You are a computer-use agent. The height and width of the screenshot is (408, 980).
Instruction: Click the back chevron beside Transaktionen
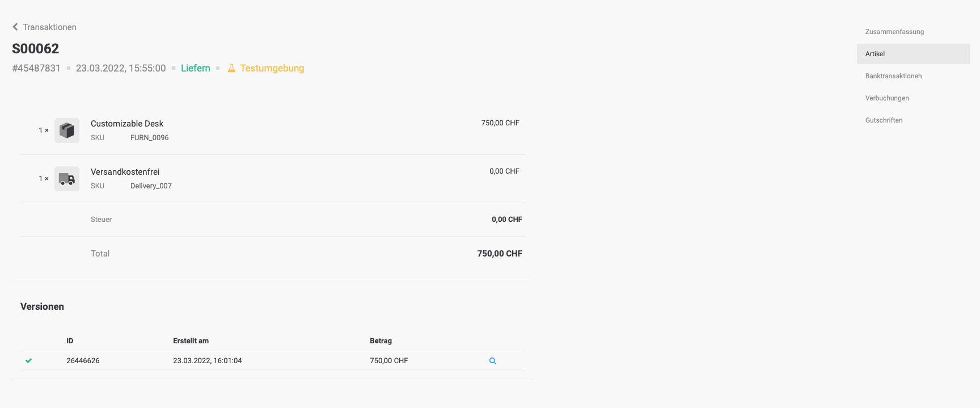click(15, 27)
